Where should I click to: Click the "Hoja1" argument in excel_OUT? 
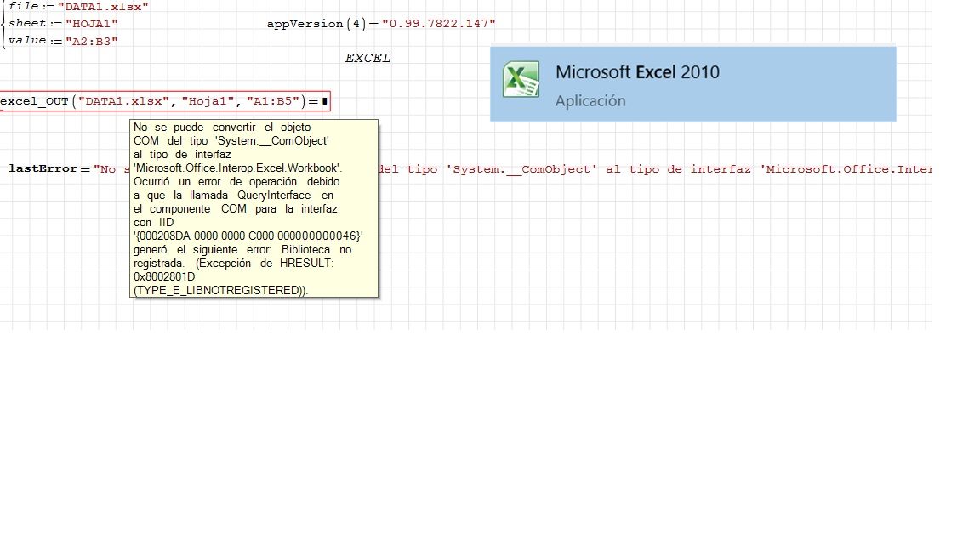pyautogui.click(x=208, y=101)
